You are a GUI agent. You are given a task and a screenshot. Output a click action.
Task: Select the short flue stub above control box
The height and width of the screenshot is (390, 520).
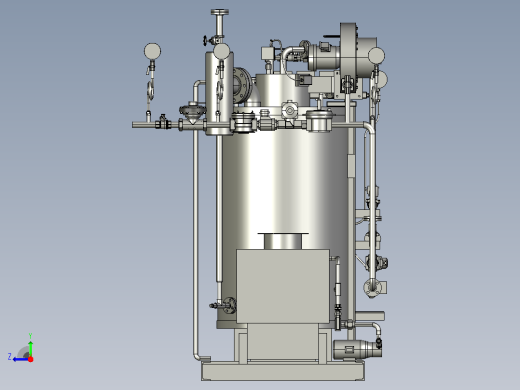click(x=283, y=241)
